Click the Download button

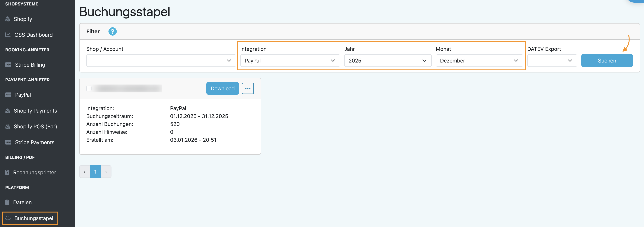pos(222,88)
